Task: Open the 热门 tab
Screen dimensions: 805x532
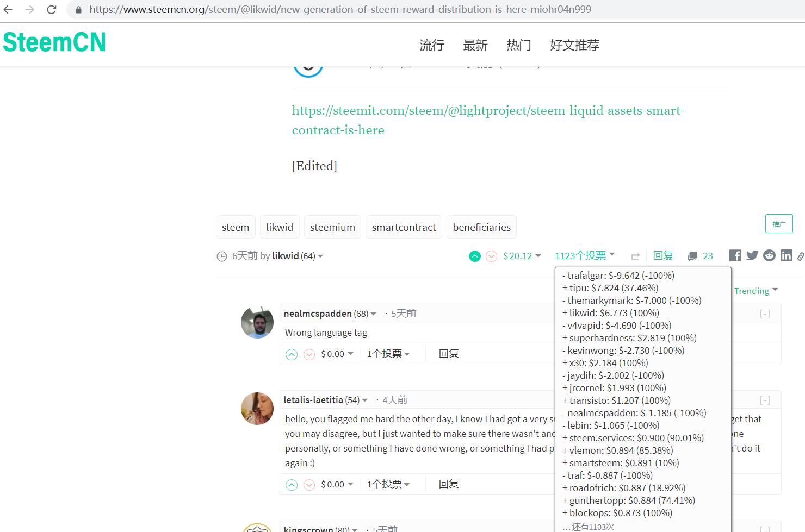Action: [x=519, y=45]
